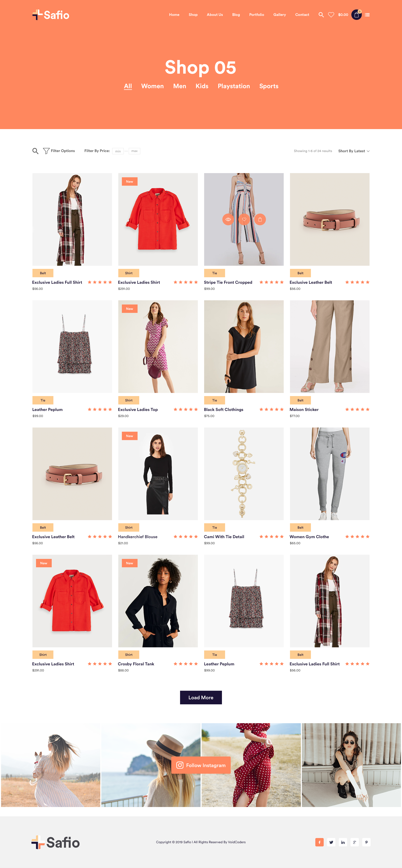The width and height of the screenshot is (402, 868).
Task: Expand the Filter Options panel
Action: pyautogui.click(x=59, y=151)
